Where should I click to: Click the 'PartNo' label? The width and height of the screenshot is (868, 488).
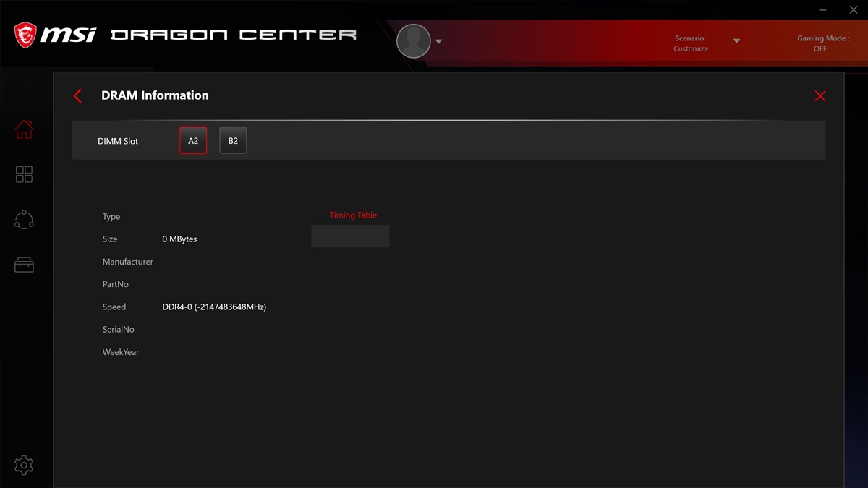pyautogui.click(x=116, y=284)
